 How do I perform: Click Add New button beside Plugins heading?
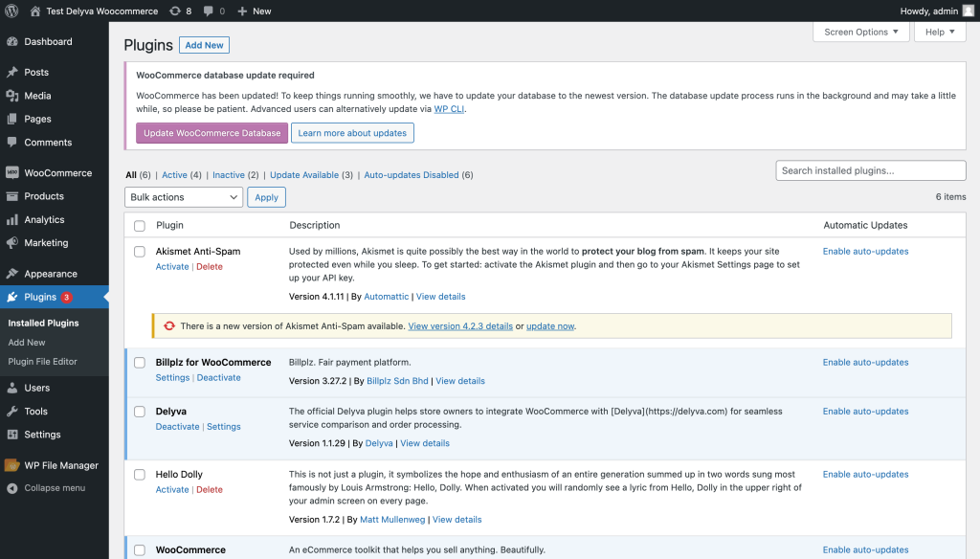click(x=205, y=45)
